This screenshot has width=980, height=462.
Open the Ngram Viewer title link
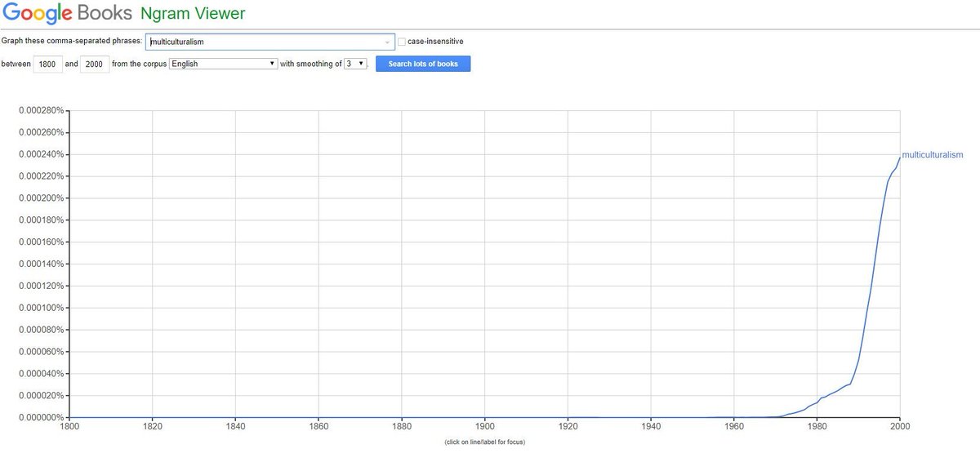(193, 14)
